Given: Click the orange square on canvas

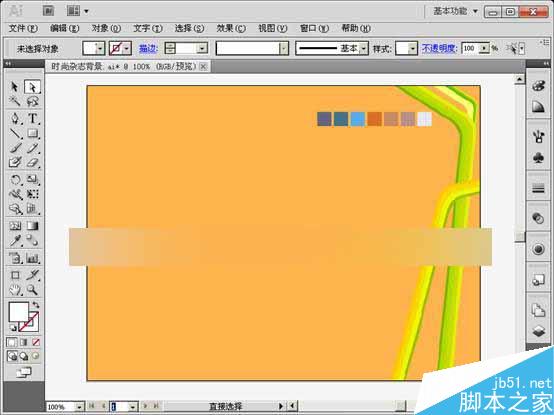Looking at the screenshot, I should [x=375, y=119].
